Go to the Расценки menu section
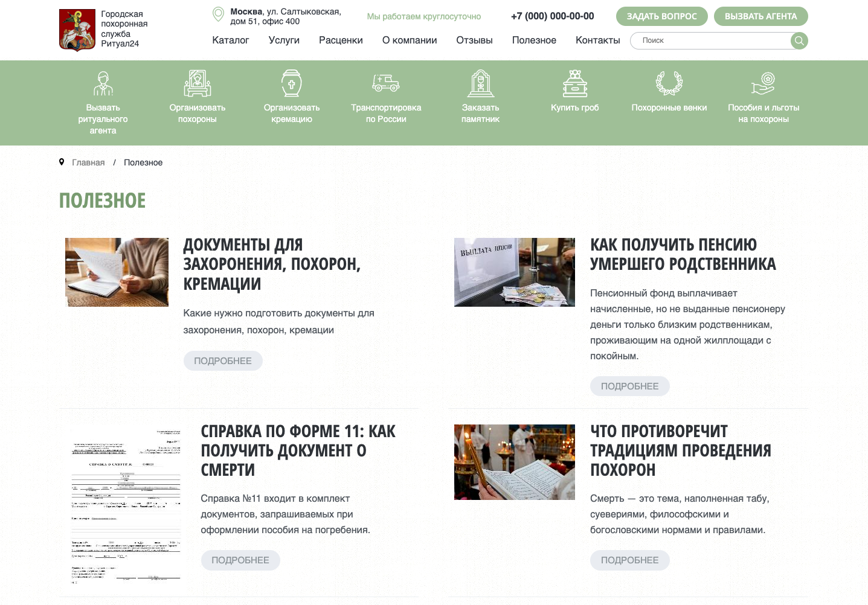Viewport: 868px width, 605px height. pos(341,40)
